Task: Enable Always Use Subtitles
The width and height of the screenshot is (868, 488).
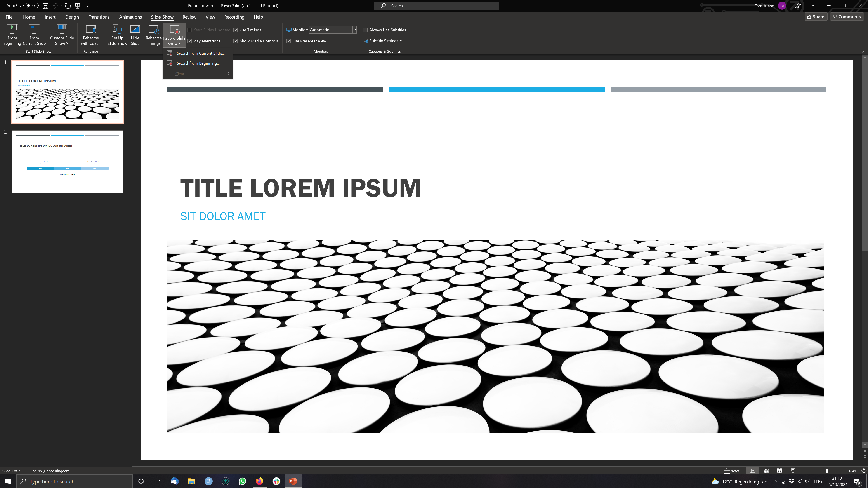Action: click(x=365, y=30)
